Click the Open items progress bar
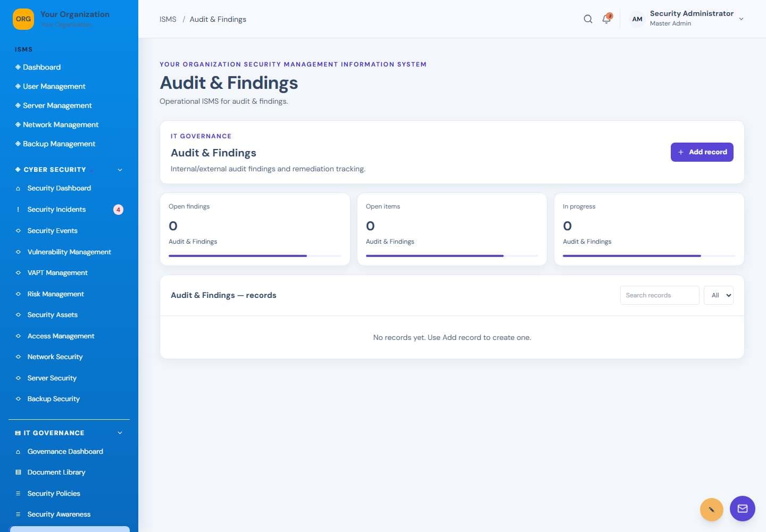 452,256
